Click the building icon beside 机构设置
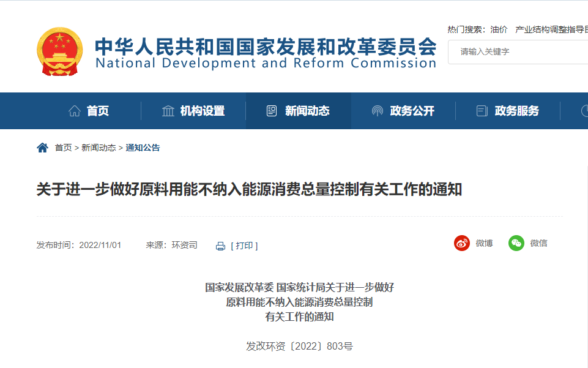Image resolution: width=588 pixels, height=368 pixels. [168, 111]
